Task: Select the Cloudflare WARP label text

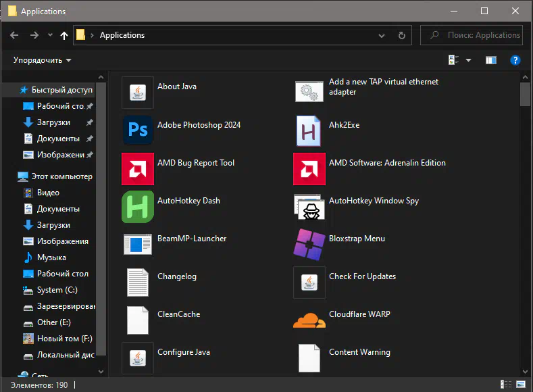Action: pyautogui.click(x=359, y=314)
